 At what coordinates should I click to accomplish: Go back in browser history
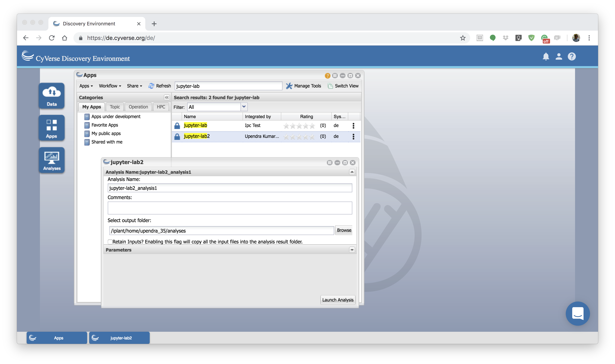[x=26, y=38]
